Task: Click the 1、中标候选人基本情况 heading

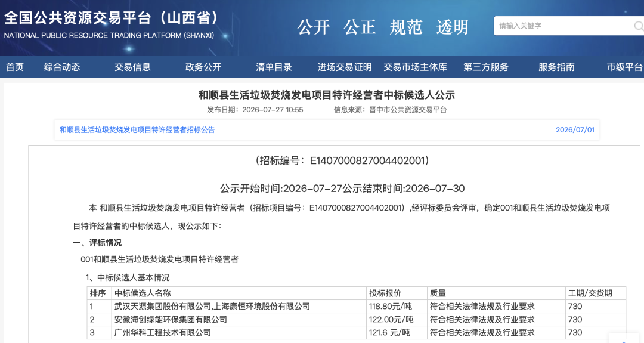Action: [128, 278]
